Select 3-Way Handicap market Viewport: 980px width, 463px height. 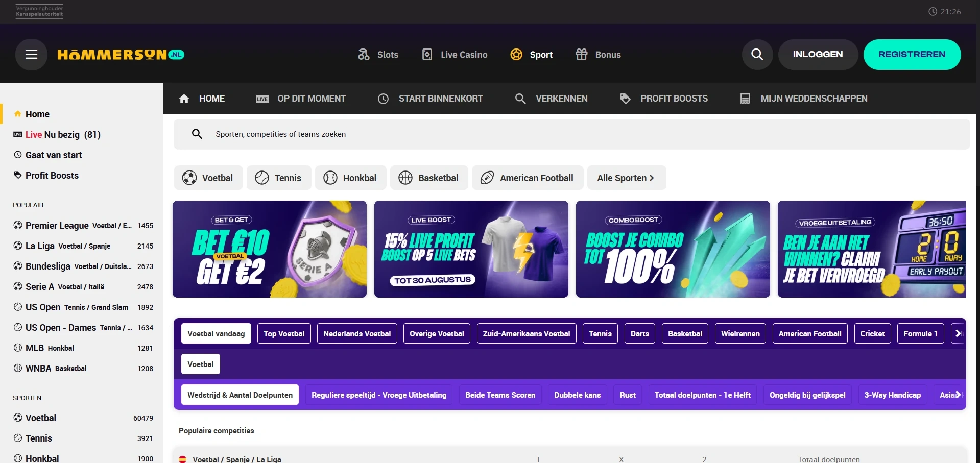(x=893, y=395)
